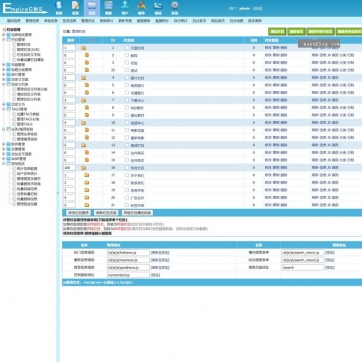Open 网站首页 in the secondary menu bar
Image resolution: width=362 pixels, height=362 pixels.
pos(218,21)
